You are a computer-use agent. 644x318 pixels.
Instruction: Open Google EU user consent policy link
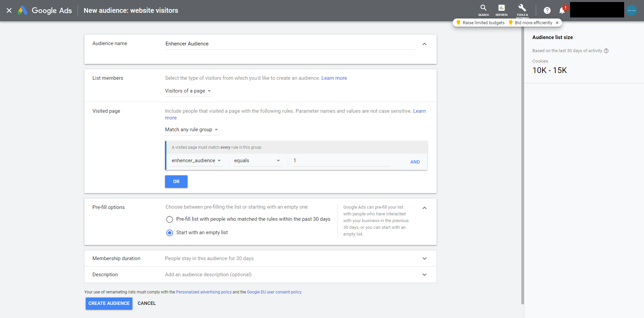point(274,292)
